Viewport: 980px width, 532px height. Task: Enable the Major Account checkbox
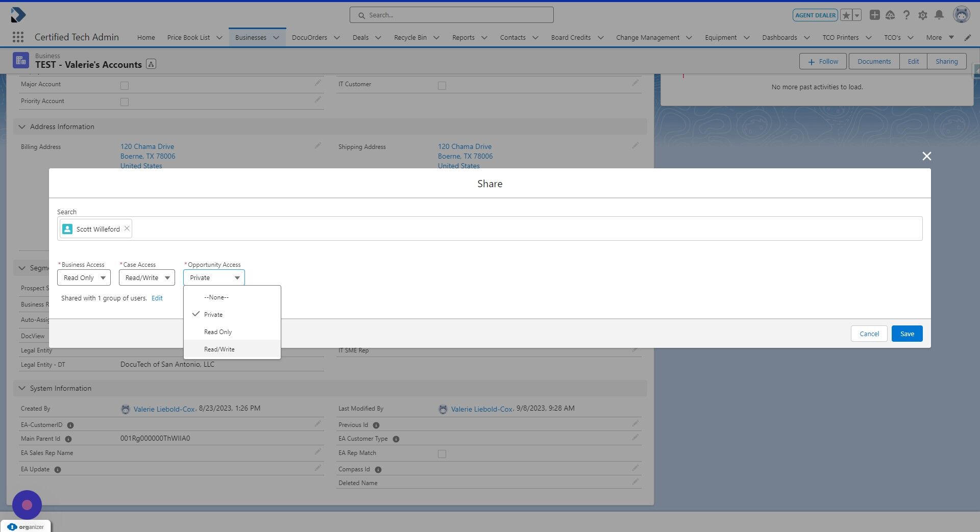click(125, 86)
